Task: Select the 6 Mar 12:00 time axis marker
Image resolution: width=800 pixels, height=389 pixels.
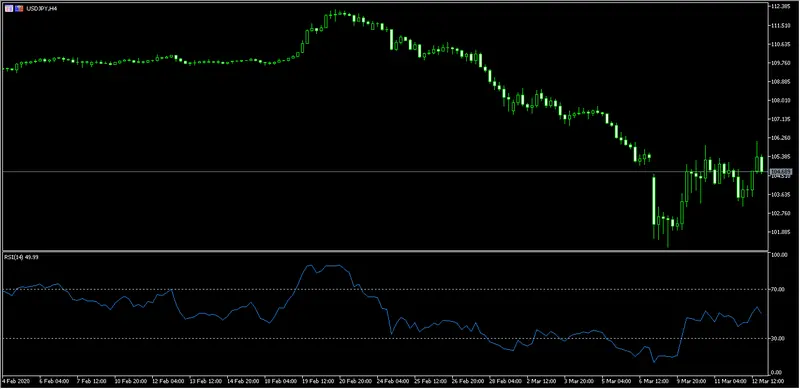Action: click(652, 381)
